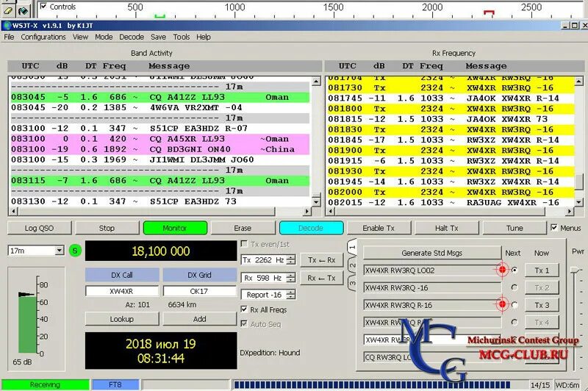Click the Tx 3 Now button

(x=542, y=305)
